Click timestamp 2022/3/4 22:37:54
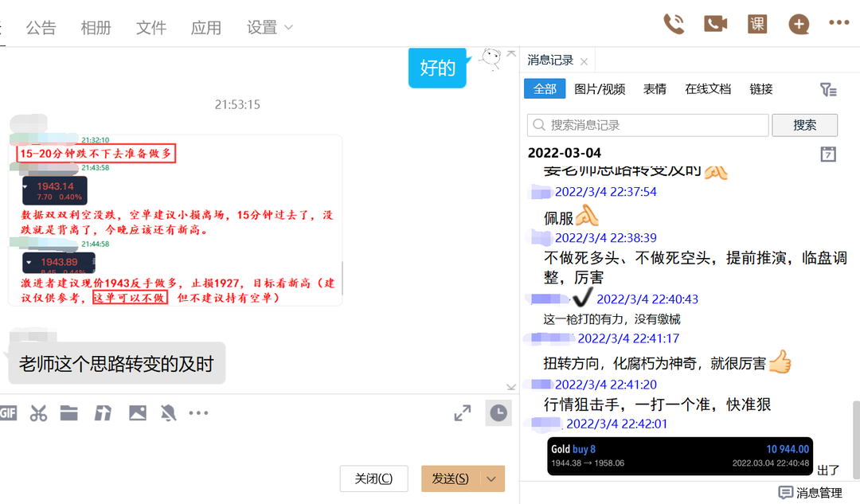This screenshot has width=860, height=504. tap(605, 192)
